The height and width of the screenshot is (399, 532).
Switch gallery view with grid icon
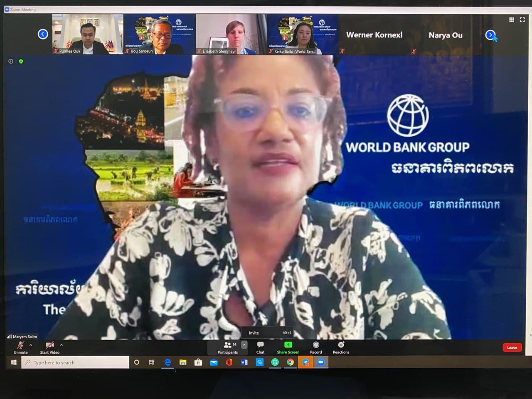[x=512, y=20]
